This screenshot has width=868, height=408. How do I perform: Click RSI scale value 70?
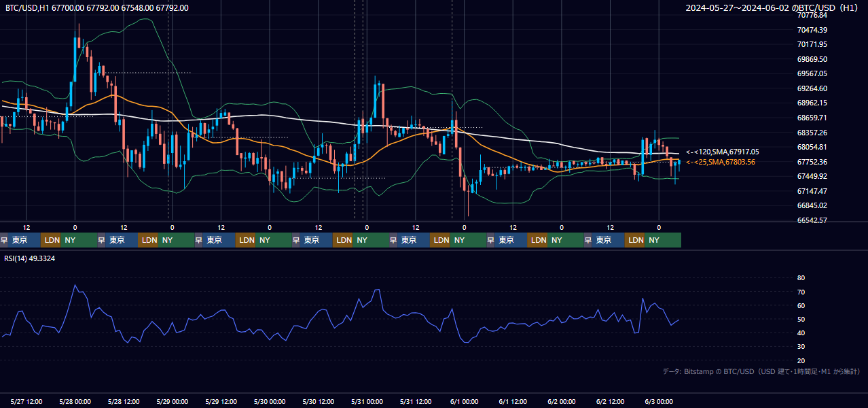tap(801, 292)
